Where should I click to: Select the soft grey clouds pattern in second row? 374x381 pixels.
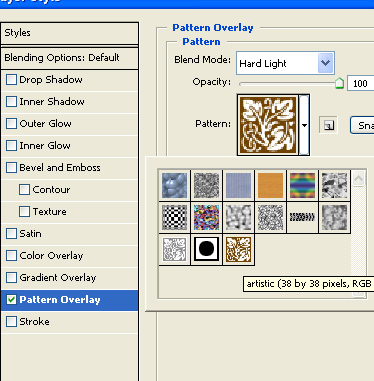(x=334, y=217)
